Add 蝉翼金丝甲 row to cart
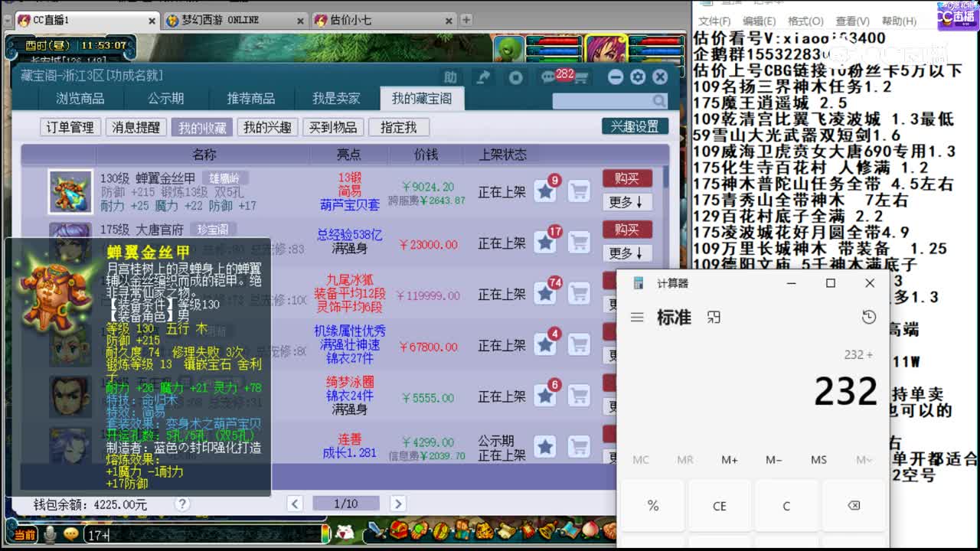The image size is (980, 551). [579, 192]
